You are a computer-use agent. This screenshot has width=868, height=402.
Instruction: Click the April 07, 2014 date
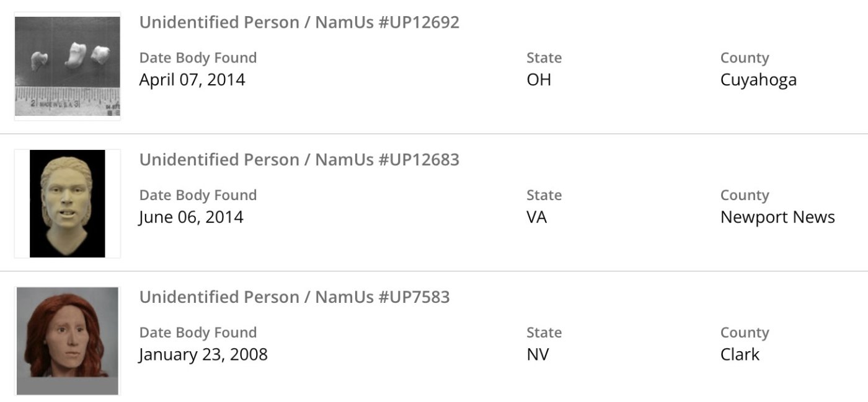click(x=192, y=80)
